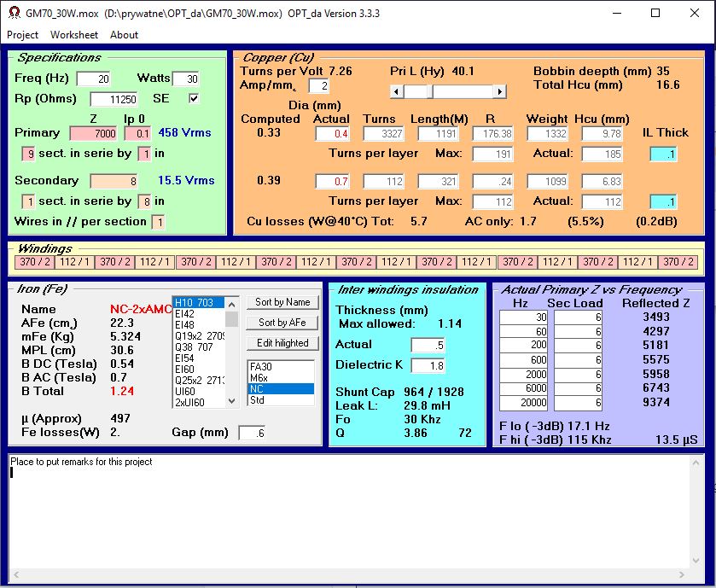
Task: Click the Wires in // per section field
Action: click(158, 223)
